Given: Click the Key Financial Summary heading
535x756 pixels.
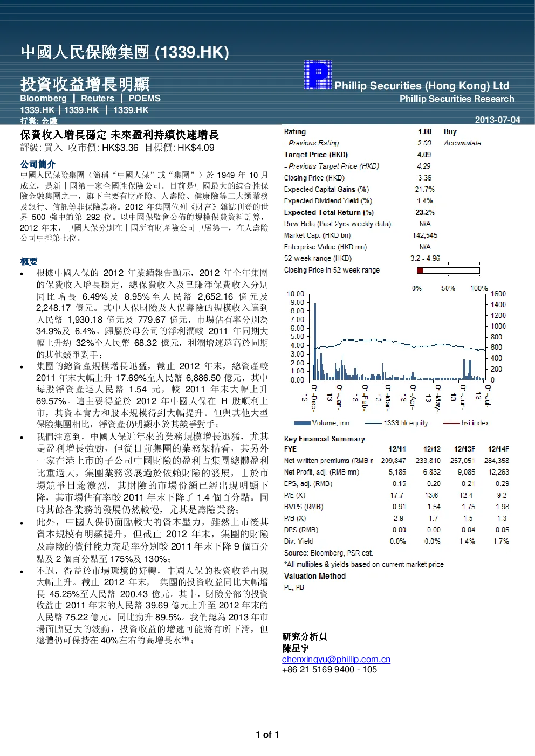Looking at the screenshot, I should point(325,439).
